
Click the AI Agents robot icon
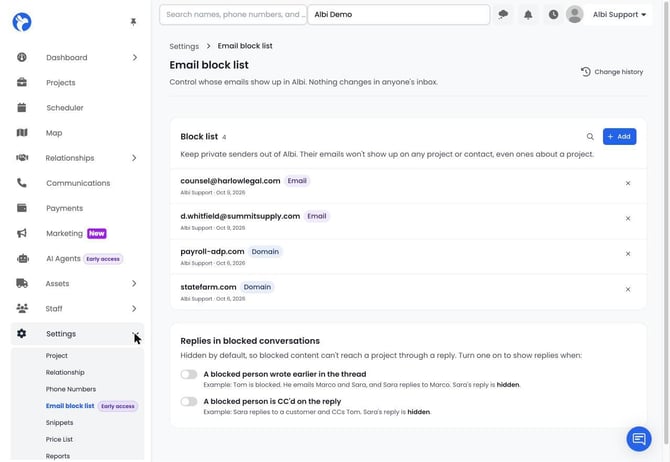point(23,258)
